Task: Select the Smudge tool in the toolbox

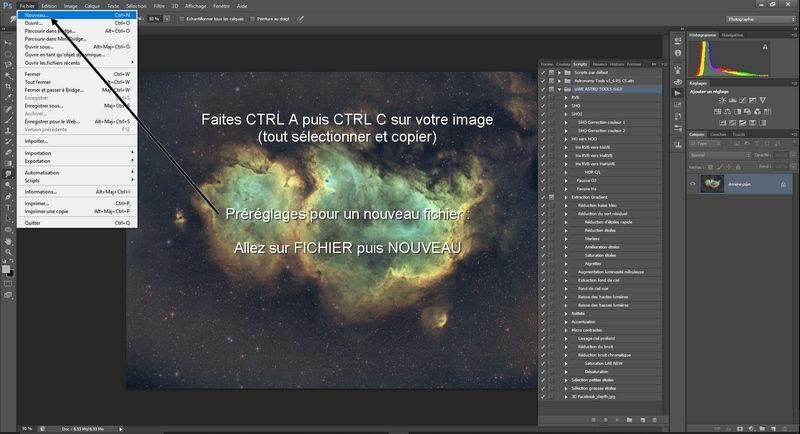Action: tap(8, 174)
